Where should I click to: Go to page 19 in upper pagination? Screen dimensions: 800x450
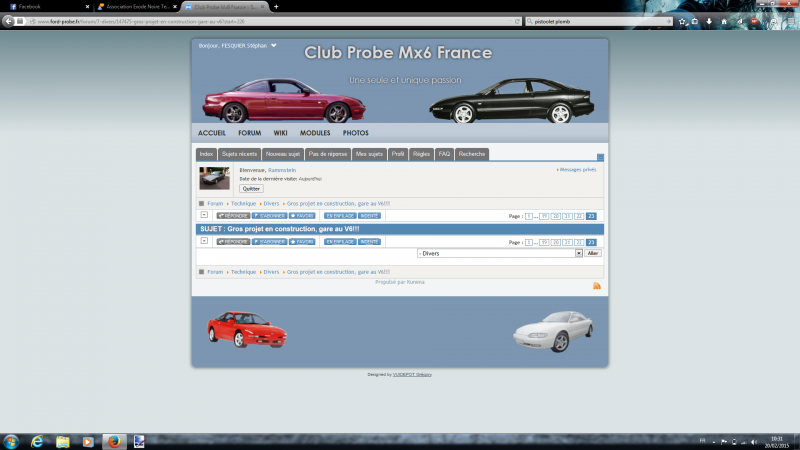(x=544, y=216)
